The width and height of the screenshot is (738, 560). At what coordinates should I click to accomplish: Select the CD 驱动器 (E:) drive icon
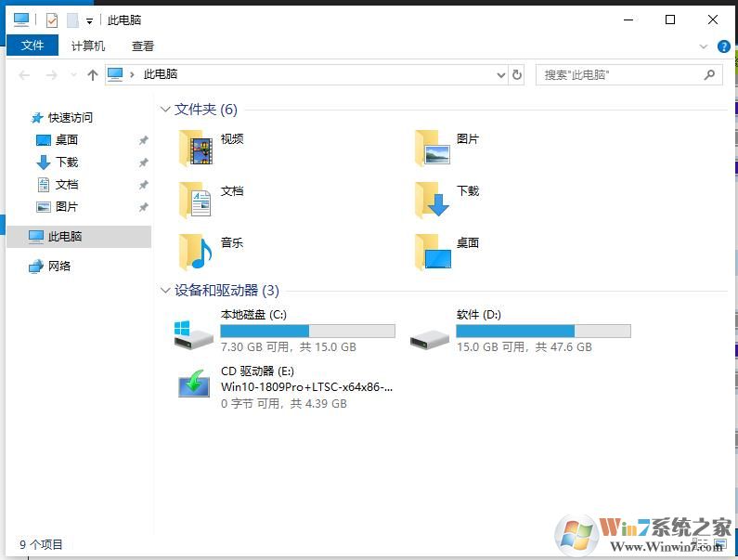194,384
